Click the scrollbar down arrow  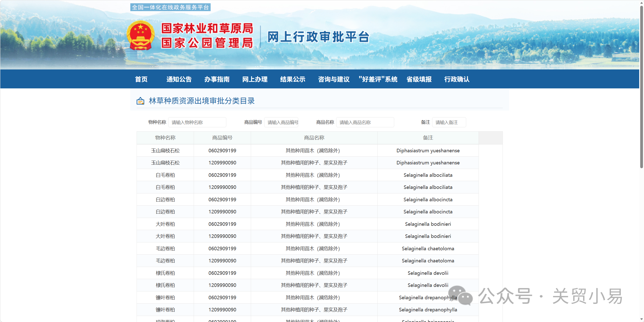pyautogui.click(x=641, y=319)
